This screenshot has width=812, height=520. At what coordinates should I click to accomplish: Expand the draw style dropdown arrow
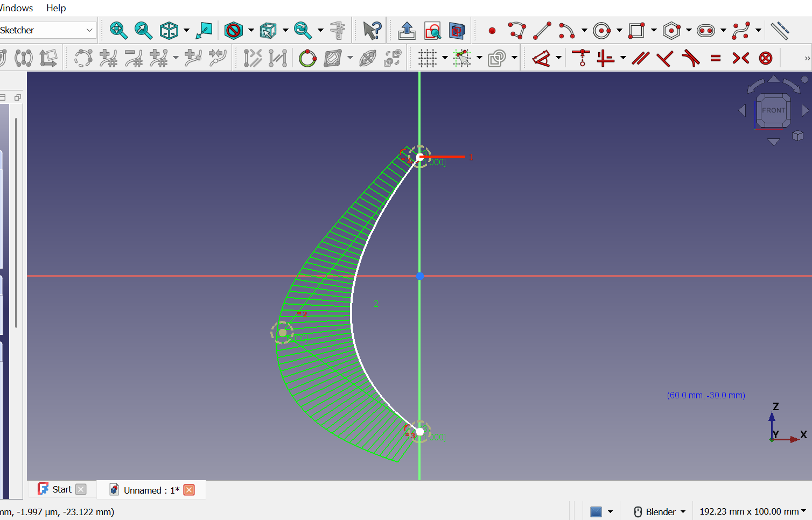click(251, 30)
